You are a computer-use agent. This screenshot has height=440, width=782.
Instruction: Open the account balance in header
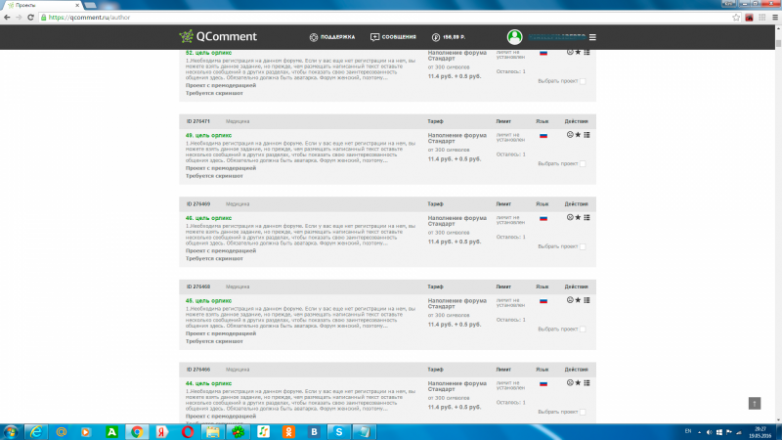click(x=448, y=37)
